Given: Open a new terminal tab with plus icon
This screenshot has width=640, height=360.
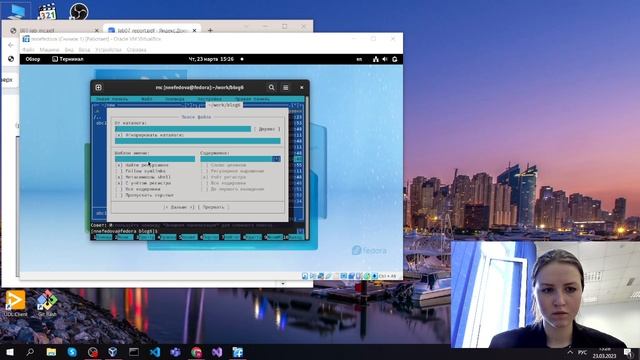Looking at the screenshot, I should click(x=98, y=87).
